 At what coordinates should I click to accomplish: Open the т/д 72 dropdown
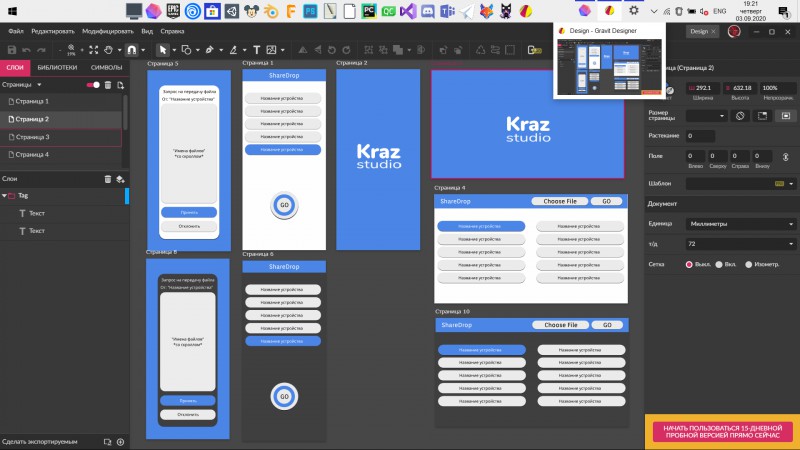(x=740, y=244)
